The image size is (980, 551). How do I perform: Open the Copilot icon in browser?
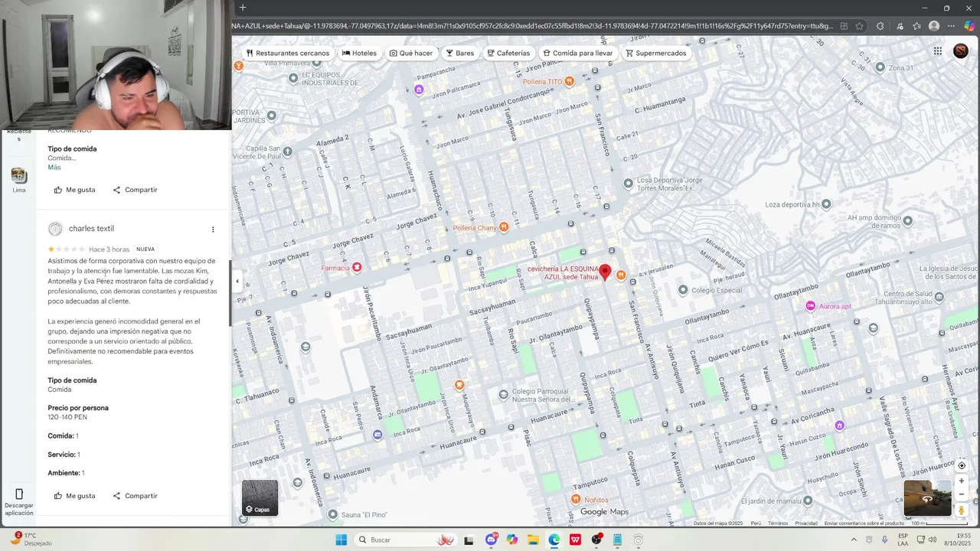coord(969,26)
